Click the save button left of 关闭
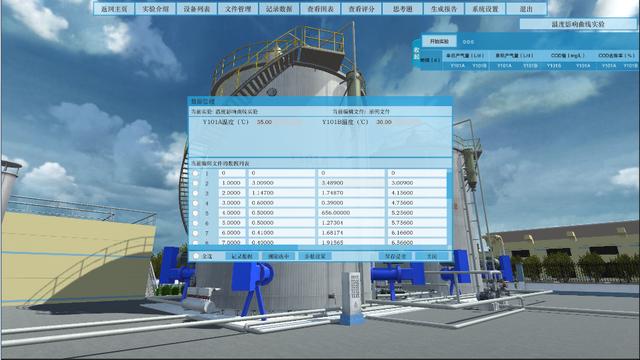This screenshot has height=360, width=640. (396, 256)
